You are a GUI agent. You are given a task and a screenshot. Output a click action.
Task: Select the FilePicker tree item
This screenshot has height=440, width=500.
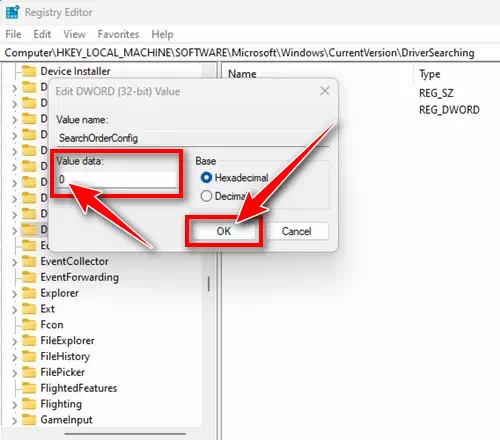(63, 372)
